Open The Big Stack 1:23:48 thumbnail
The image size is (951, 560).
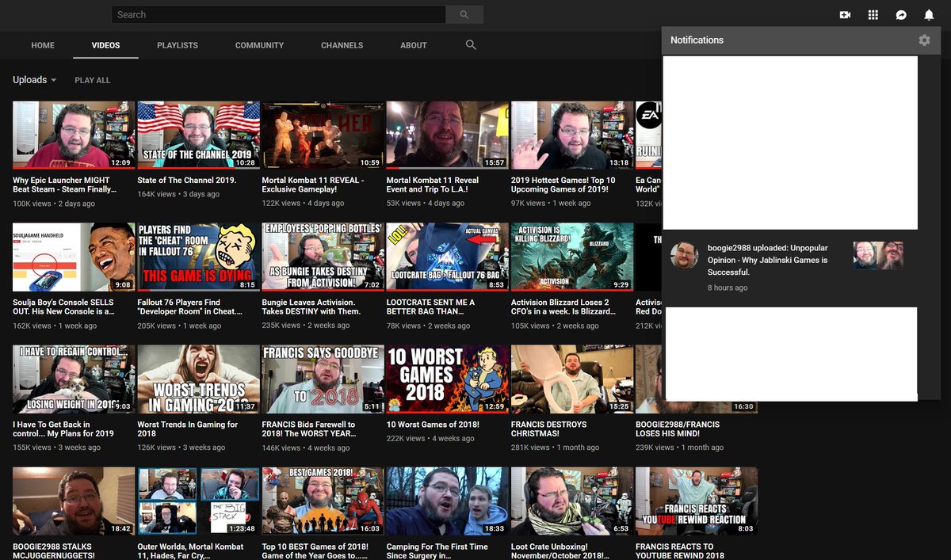pos(198,501)
